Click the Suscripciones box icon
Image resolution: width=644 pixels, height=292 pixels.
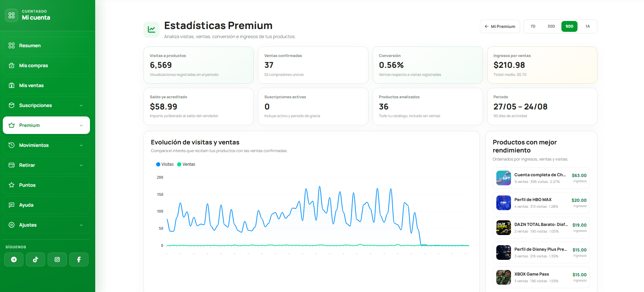tap(12, 105)
